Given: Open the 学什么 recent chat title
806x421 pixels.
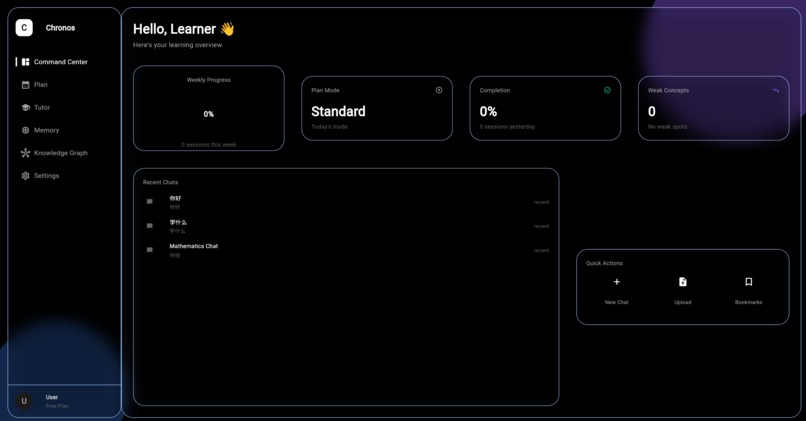Looking at the screenshot, I should (178, 222).
